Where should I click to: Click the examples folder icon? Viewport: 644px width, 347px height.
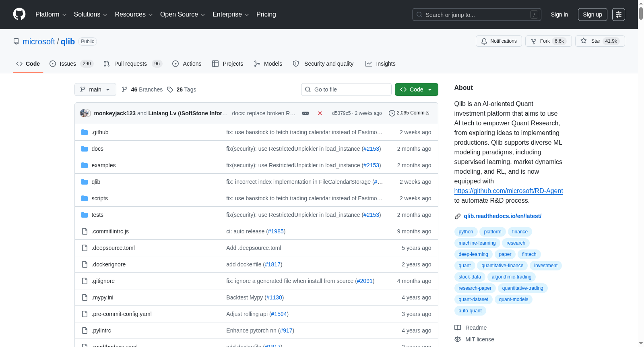[85, 165]
